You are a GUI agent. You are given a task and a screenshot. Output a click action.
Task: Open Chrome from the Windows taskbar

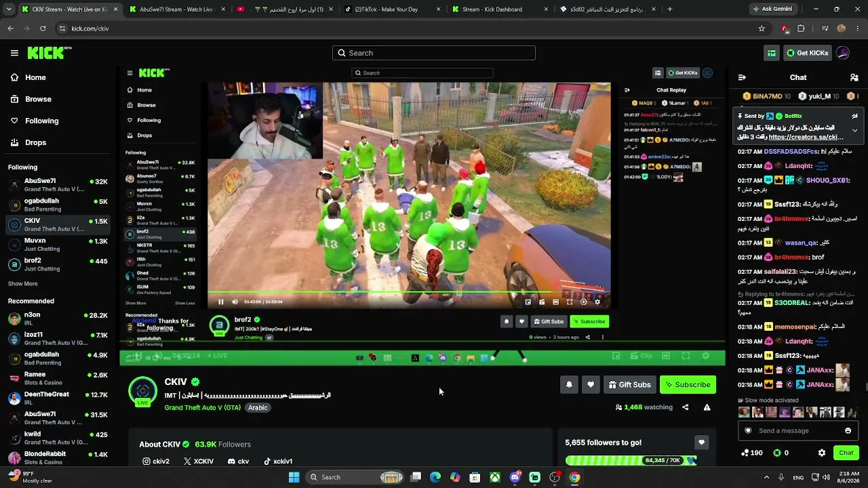(x=574, y=477)
